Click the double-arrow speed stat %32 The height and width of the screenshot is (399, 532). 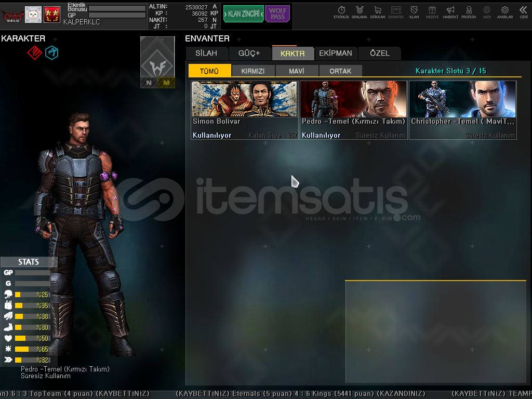point(26,360)
